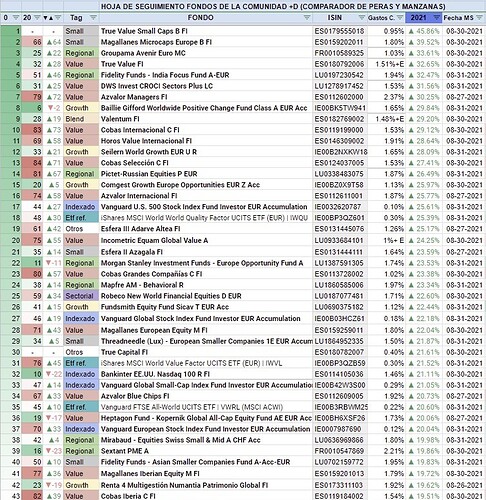The image size is (486, 500).
Task: Select Mapfre AM - Behavioral R cell
Action: coord(206,285)
